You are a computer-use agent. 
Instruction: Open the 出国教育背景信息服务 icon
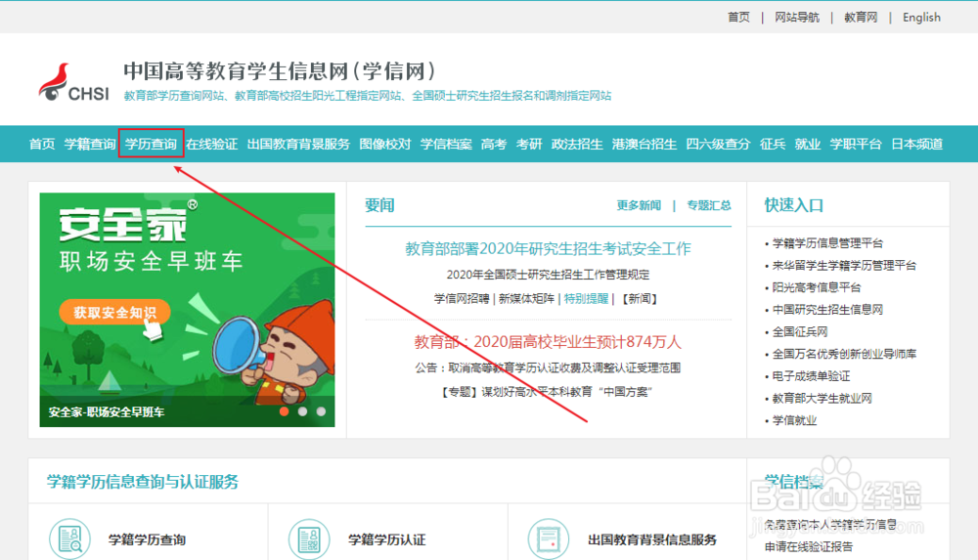coord(549,538)
